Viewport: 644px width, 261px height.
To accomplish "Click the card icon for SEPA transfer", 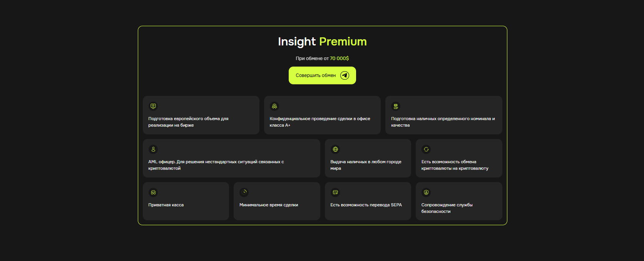I will [335, 192].
